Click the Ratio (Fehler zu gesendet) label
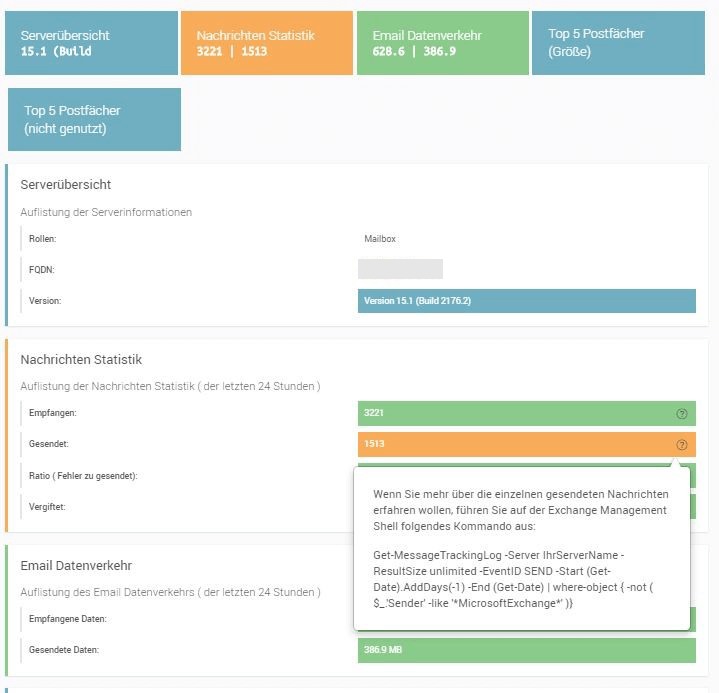The height and width of the screenshot is (693, 719). tap(84, 476)
